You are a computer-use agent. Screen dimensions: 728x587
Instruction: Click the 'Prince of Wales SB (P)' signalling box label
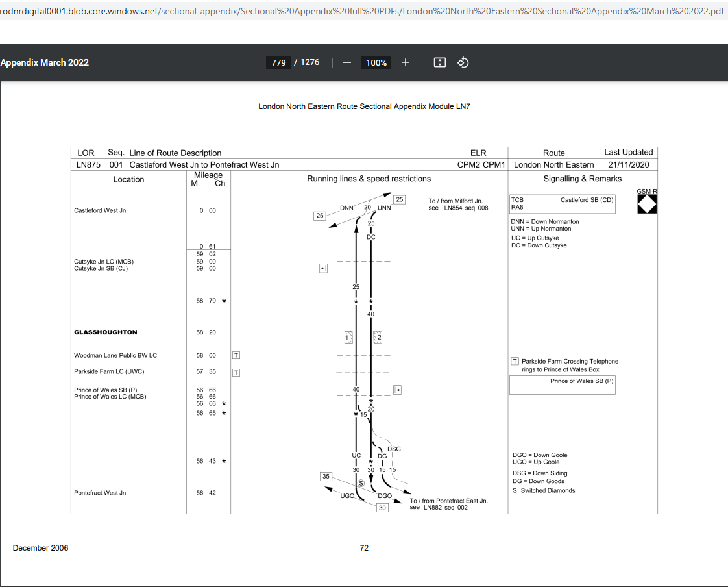[582, 381]
